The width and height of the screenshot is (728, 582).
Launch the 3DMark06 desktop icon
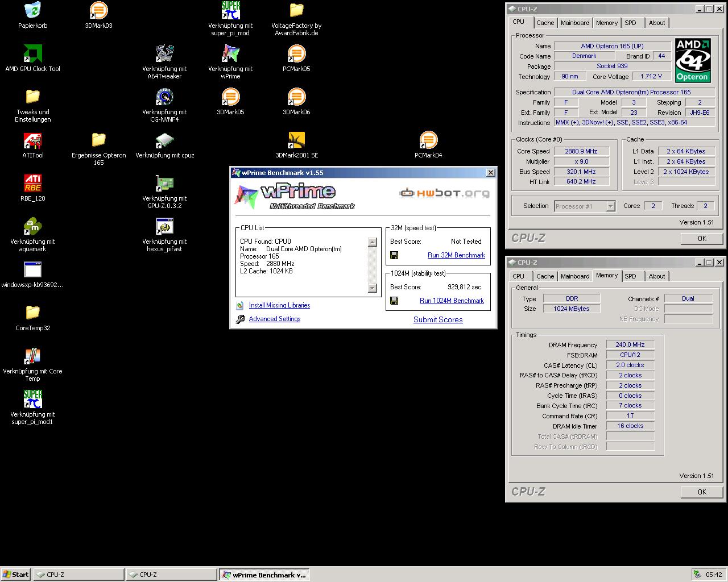(296, 97)
